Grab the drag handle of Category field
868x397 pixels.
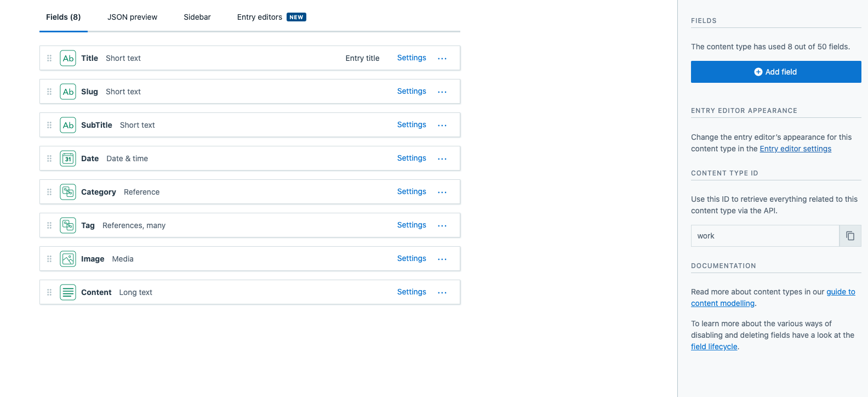coord(49,192)
